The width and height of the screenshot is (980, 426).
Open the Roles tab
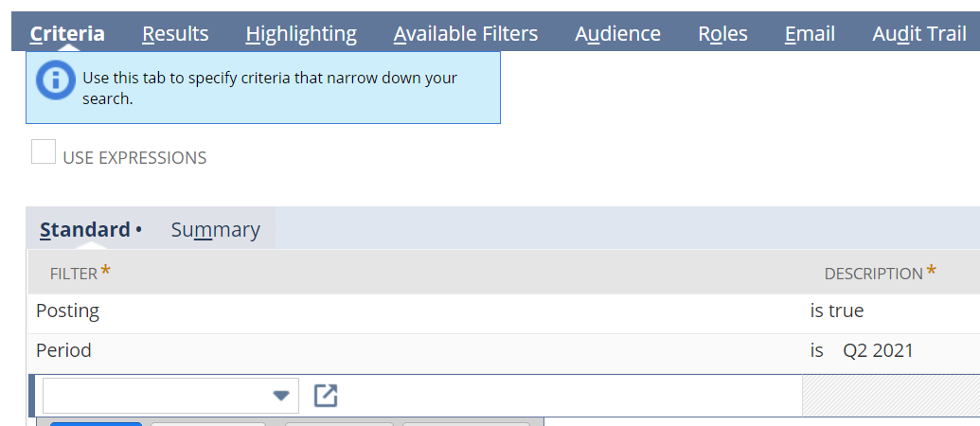point(722,34)
